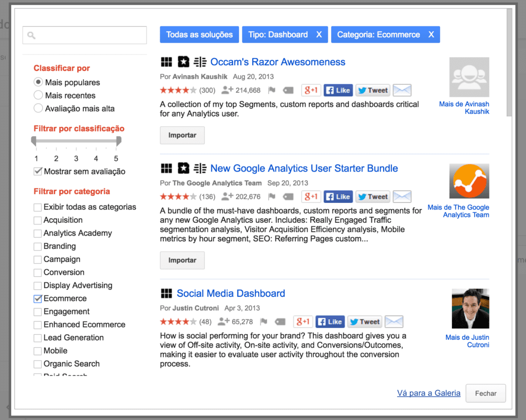Check the Mobile category
This screenshot has height=420, width=526.
37,351
